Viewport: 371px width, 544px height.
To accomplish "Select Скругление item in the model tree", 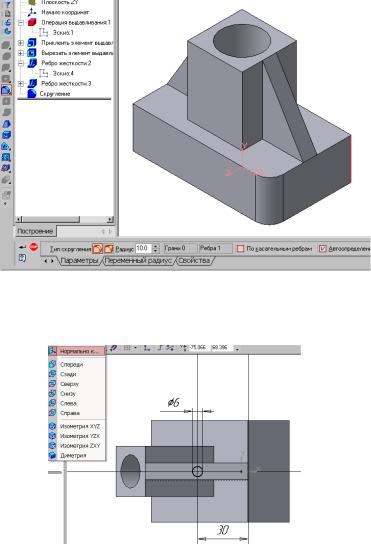I will click(55, 94).
